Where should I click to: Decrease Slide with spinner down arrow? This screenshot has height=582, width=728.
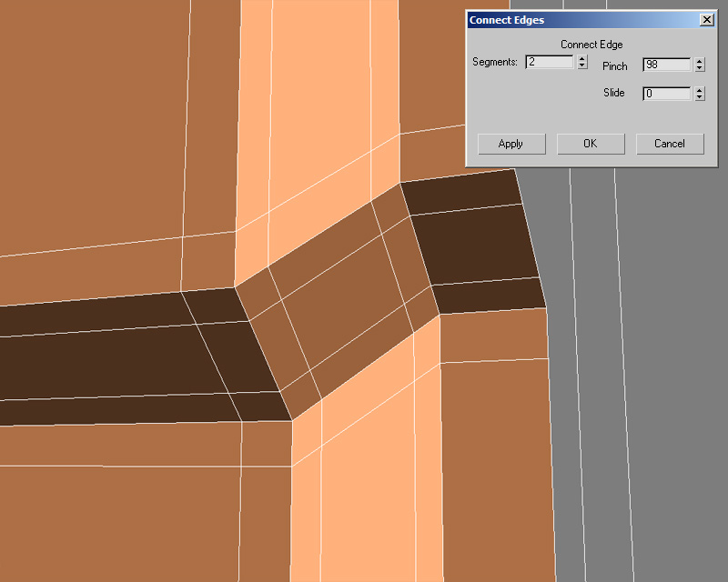pyautogui.click(x=700, y=97)
